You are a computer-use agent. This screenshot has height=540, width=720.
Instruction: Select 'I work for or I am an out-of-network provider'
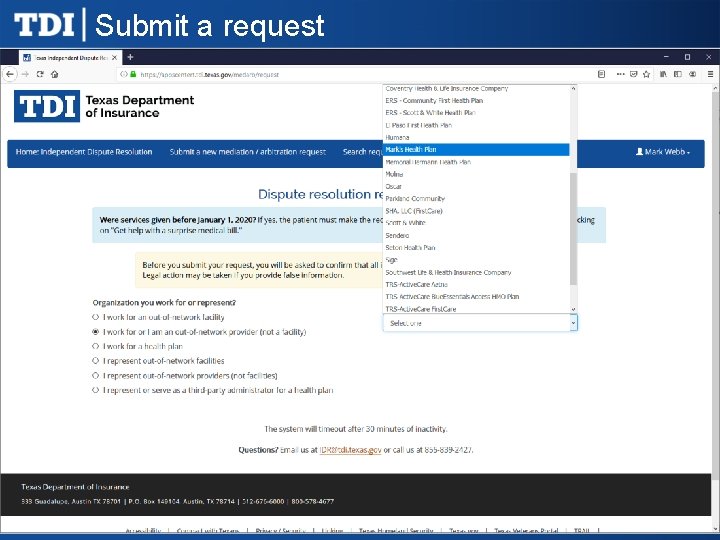96,332
